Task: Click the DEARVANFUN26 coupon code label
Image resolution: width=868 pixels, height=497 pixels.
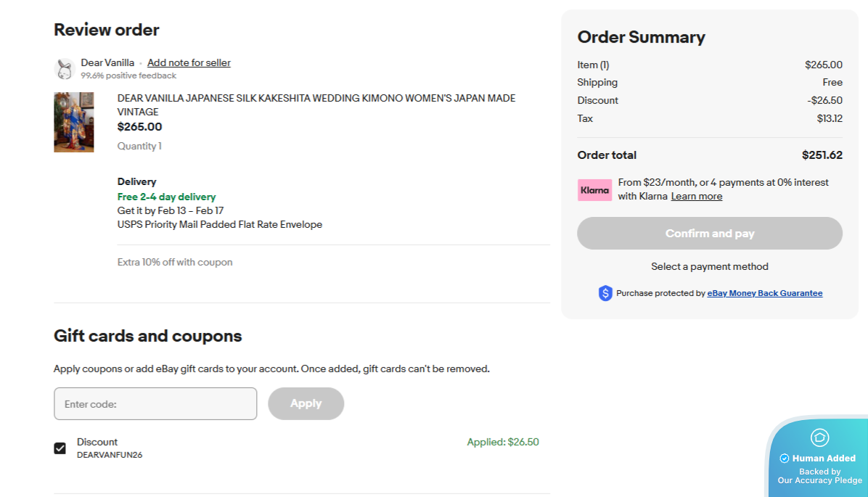Action: point(110,455)
